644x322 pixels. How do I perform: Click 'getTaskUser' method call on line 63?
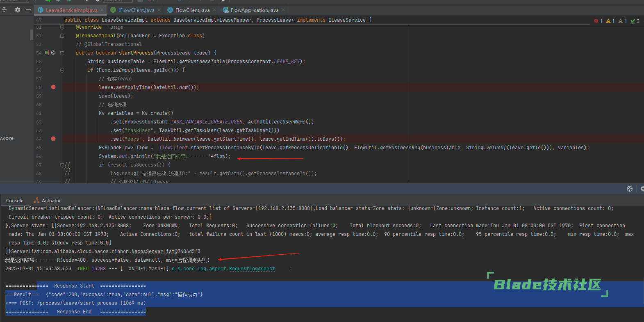pos(200,130)
